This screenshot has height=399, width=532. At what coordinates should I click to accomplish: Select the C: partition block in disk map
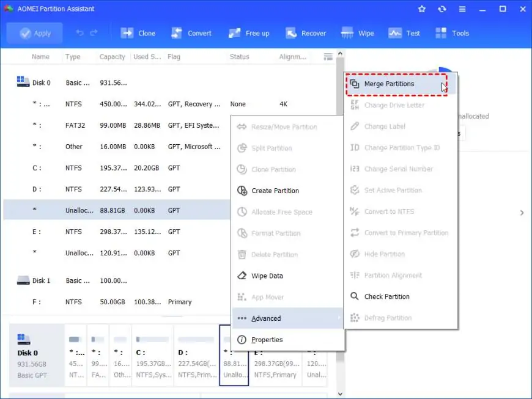coord(153,355)
